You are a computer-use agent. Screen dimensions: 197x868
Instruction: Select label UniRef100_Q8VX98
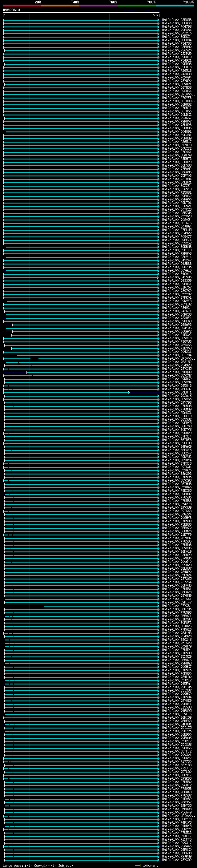pos(177,481)
